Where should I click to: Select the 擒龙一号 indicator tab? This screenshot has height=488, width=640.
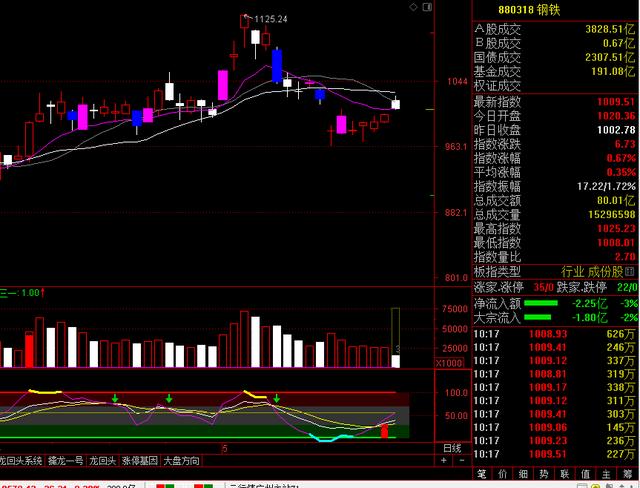pos(65,461)
